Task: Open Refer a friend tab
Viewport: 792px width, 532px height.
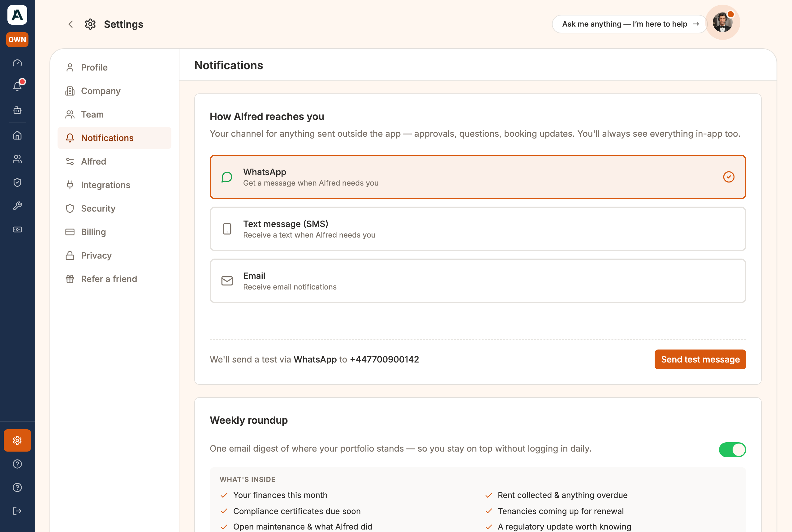Action: point(114,279)
